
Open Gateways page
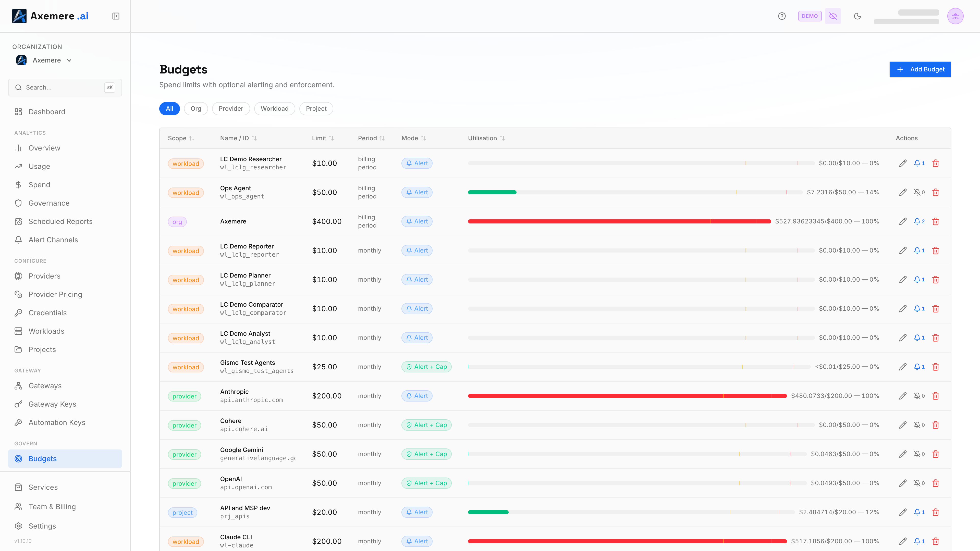65,386
